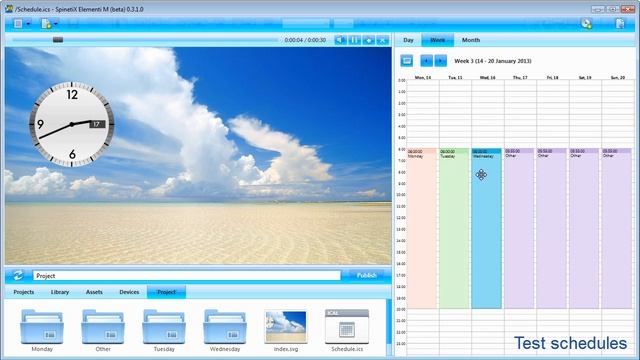
Task: Switch calendar to Week view
Action: coord(437,40)
